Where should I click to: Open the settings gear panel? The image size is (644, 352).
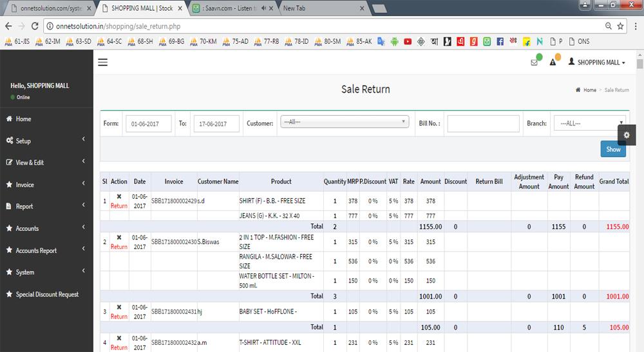(627, 135)
